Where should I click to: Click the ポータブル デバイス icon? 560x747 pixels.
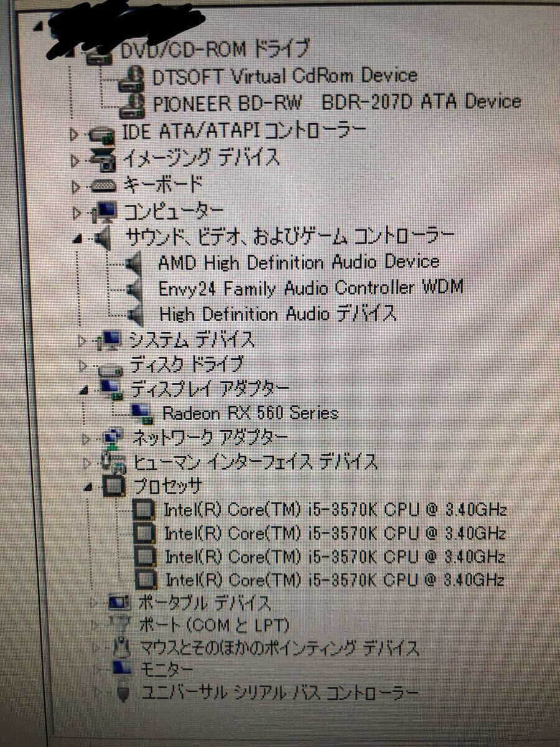(x=118, y=603)
